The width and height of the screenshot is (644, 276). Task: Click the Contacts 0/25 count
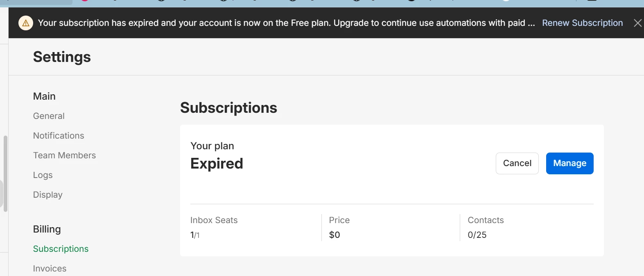tap(477, 235)
